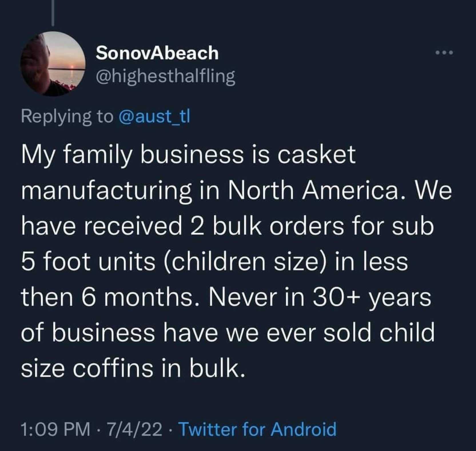476x451 pixels.
Task: Click the words 'North America' in tweet
Action: 313,191
